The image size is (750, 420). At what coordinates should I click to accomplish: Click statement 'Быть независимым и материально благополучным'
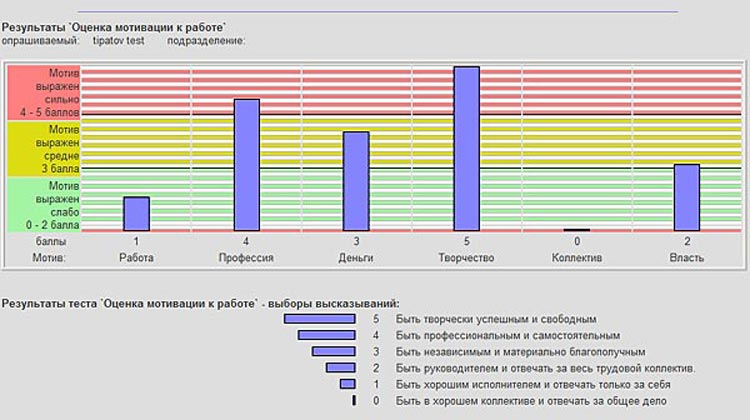pos(520,352)
